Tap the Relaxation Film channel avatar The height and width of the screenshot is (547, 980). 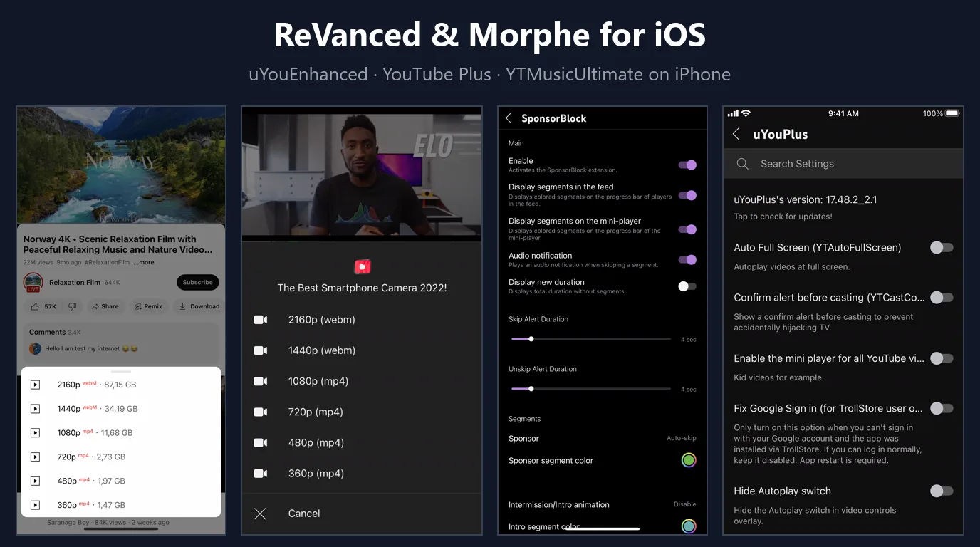coord(33,282)
